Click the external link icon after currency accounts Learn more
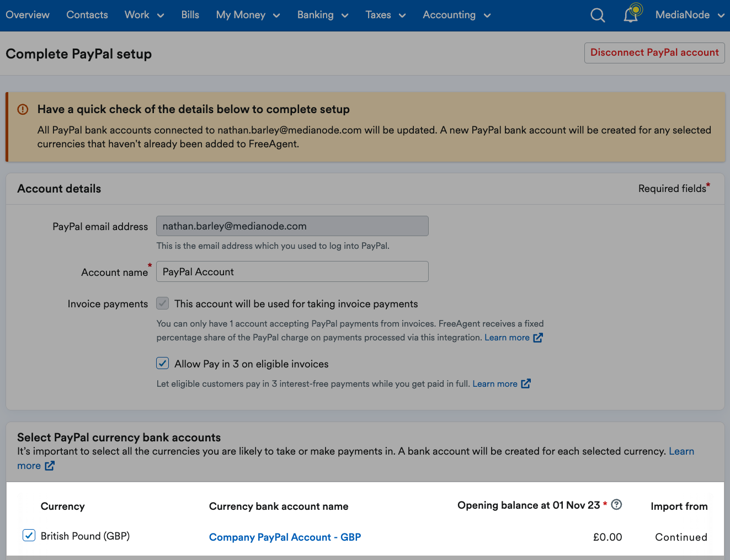 coord(50,466)
